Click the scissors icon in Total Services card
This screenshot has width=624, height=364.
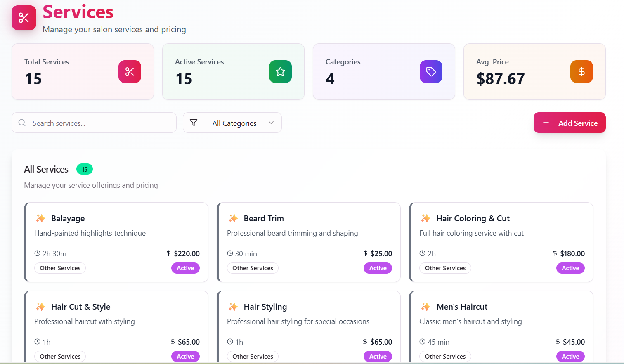coord(130,72)
